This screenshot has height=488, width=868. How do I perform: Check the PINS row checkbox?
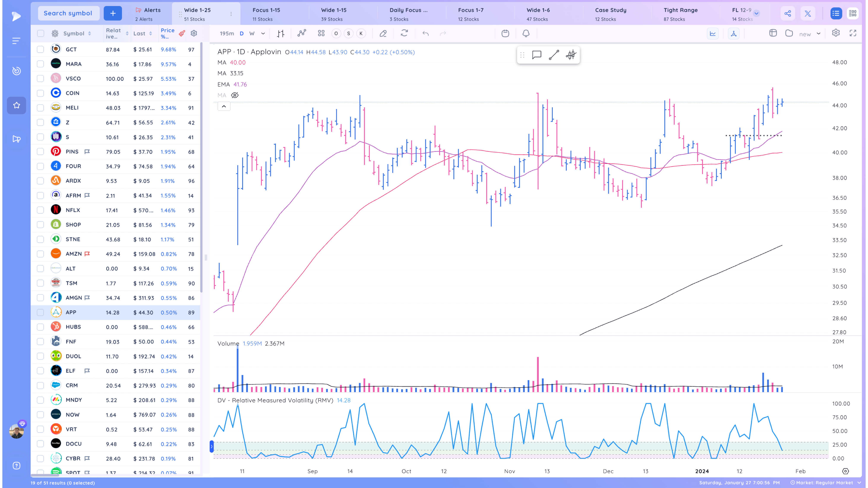click(40, 152)
